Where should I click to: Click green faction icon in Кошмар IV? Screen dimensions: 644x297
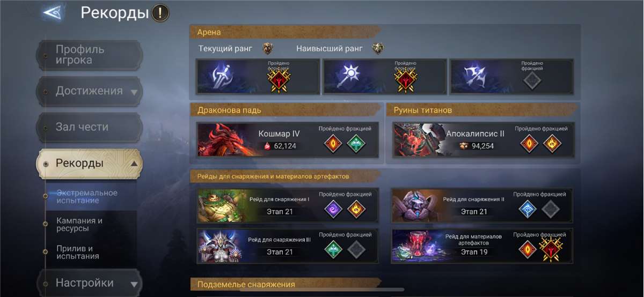(x=356, y=143)
